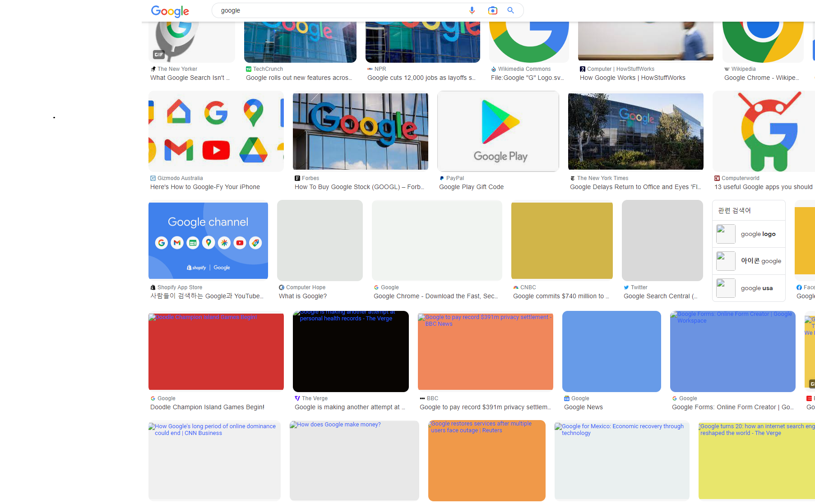The width and height of the screenshot is (815, 504).
Task: Start voice search with the microphone icon
Action: [472, 10]
